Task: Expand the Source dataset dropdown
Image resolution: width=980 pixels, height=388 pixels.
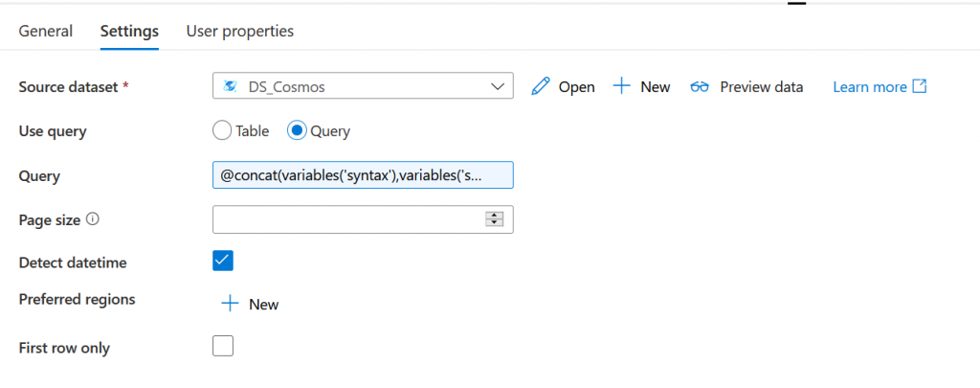Action: (498, 86)
